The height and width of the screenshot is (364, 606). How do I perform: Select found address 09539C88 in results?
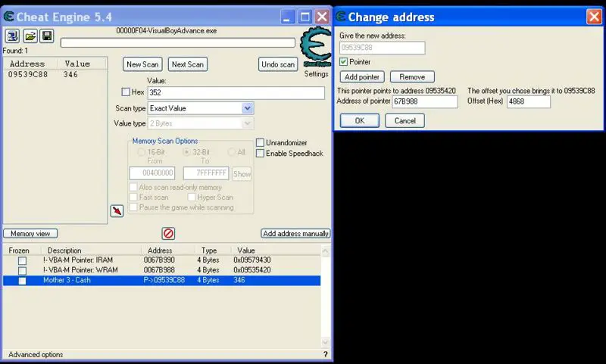click(28, 74)
